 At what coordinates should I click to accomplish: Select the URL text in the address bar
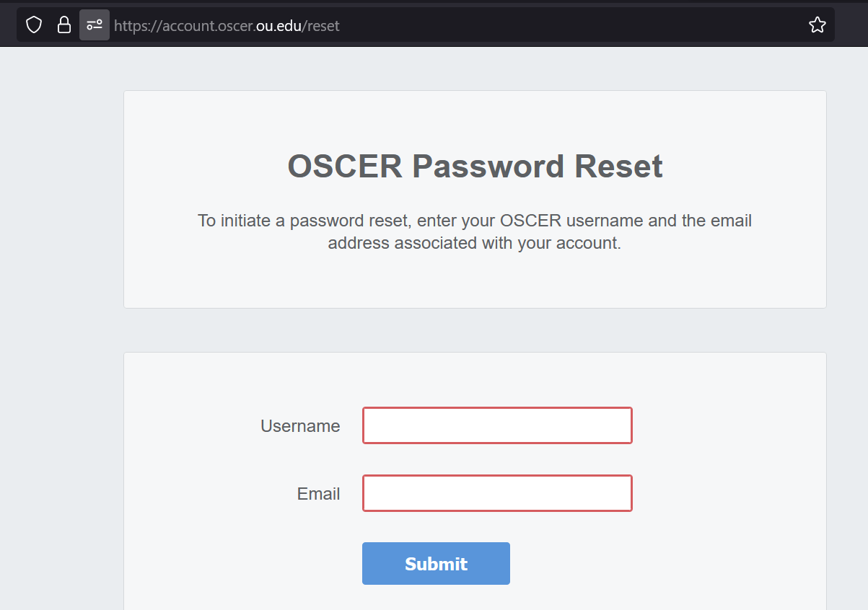225,25
